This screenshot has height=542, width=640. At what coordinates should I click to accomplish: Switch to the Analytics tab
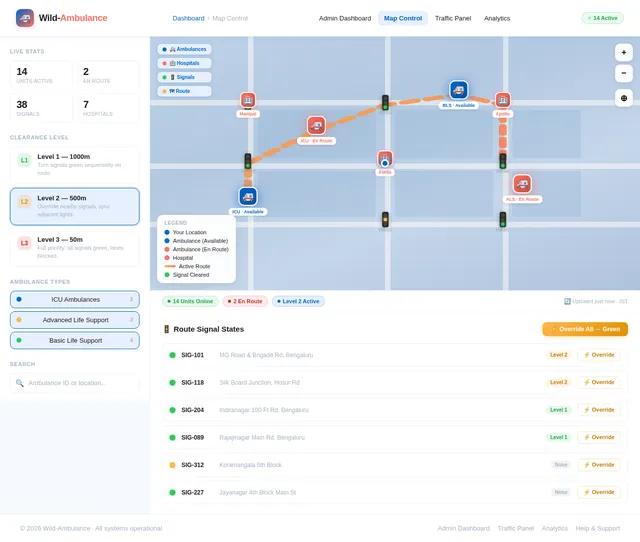[x=497, y=18]
